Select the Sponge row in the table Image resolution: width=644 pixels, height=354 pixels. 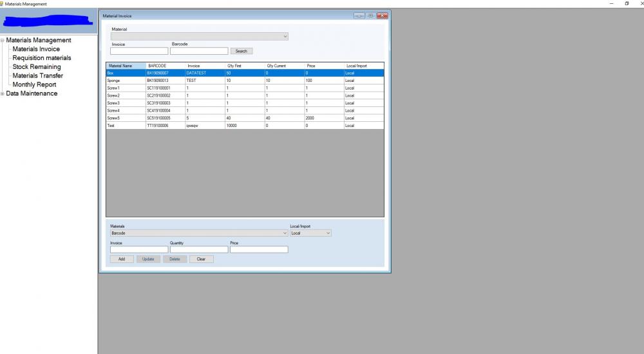point(126,81)
